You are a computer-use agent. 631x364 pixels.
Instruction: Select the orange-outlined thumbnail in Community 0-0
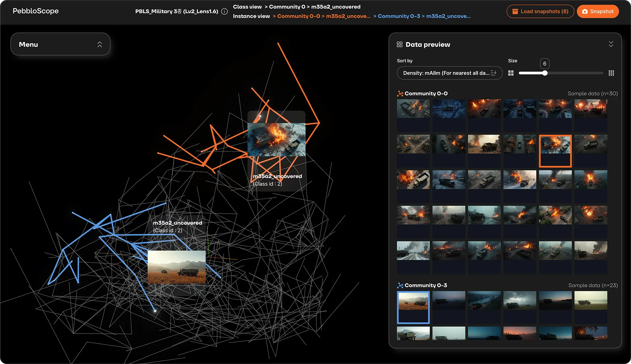pos(555,151)
